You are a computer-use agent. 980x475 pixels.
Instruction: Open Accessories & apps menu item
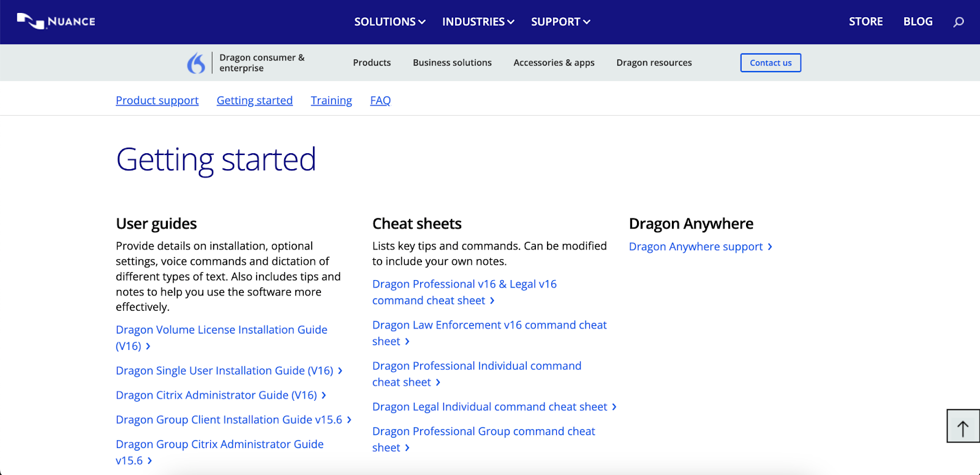[x=554, y=63]
